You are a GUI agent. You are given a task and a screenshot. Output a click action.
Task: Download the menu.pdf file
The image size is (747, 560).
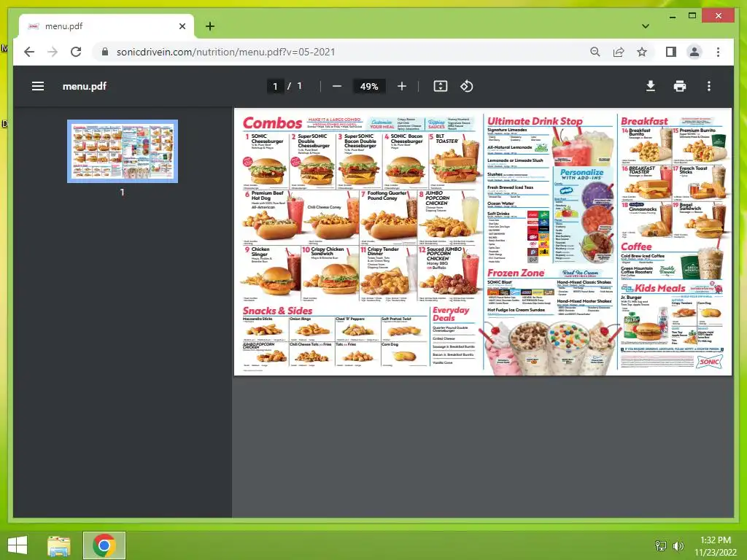click(650, 86)
